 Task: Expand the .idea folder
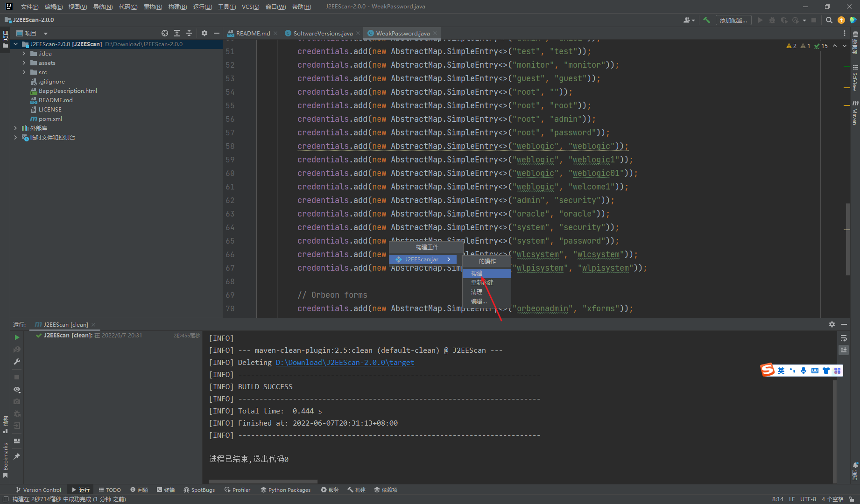pos(24,54)
